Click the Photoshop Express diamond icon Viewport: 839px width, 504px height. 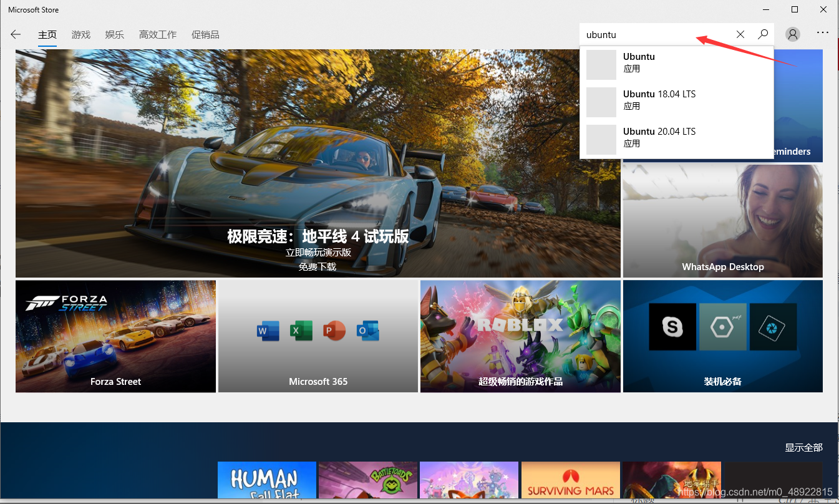[x=774, y=326]
